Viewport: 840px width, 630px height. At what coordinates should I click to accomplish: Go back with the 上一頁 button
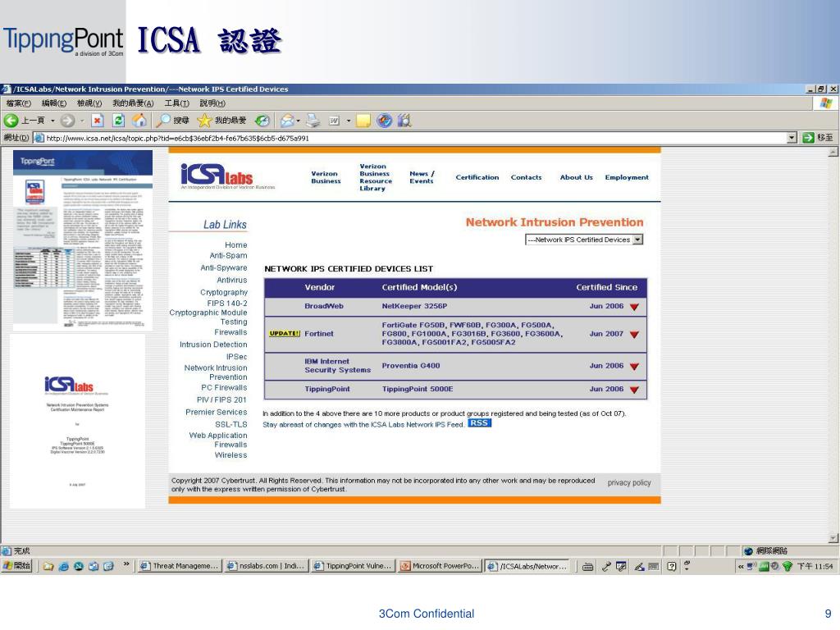pyautogui.click(x=25, y=121)
